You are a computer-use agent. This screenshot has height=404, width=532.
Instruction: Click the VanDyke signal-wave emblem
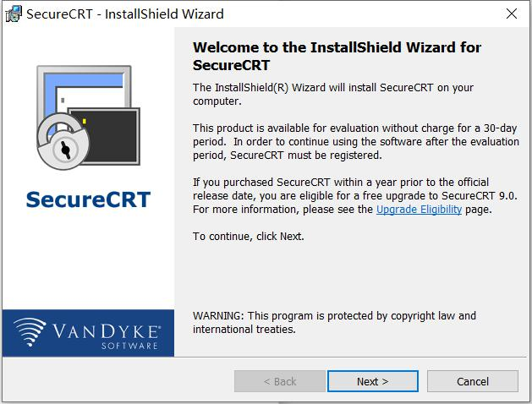(32, 330)
